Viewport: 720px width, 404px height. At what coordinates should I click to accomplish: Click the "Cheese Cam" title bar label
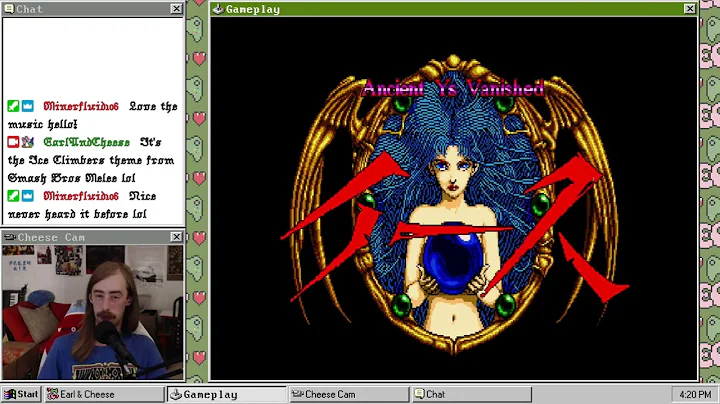click(51, 237)
